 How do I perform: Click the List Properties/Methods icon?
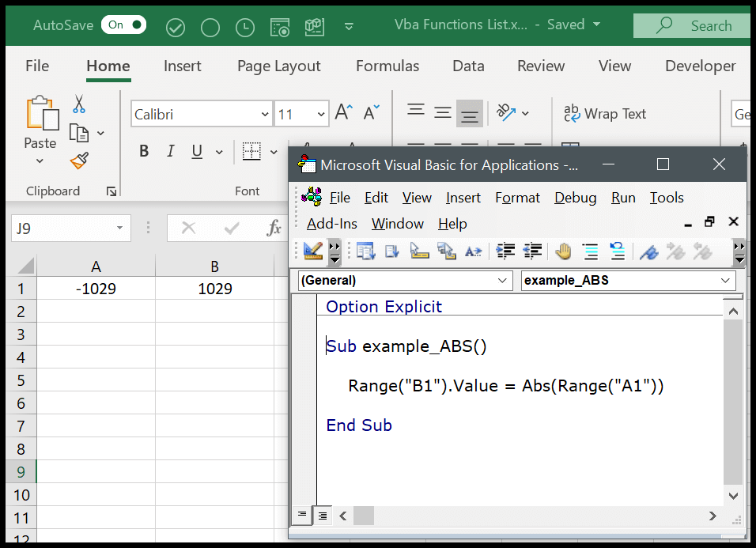[x=365, y=251]
